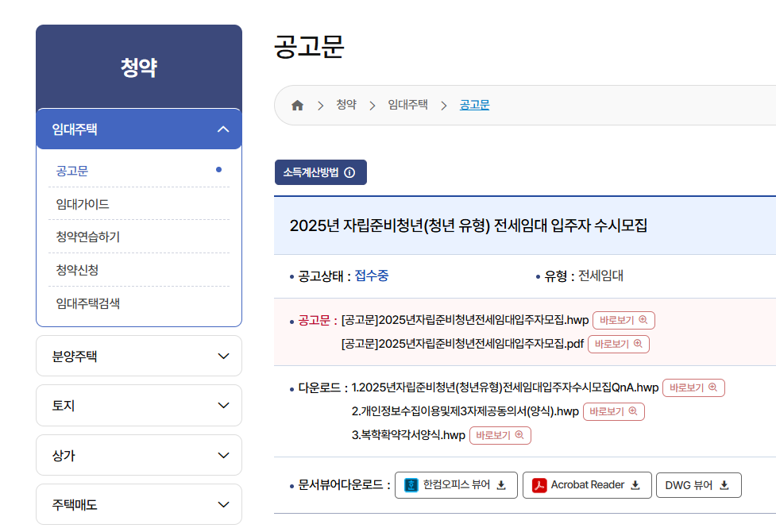Viewport: 776px width, 532px height.
Task: Click magnifier icon beside 복학확약서양식.hwp
Action: click(519, 434)
